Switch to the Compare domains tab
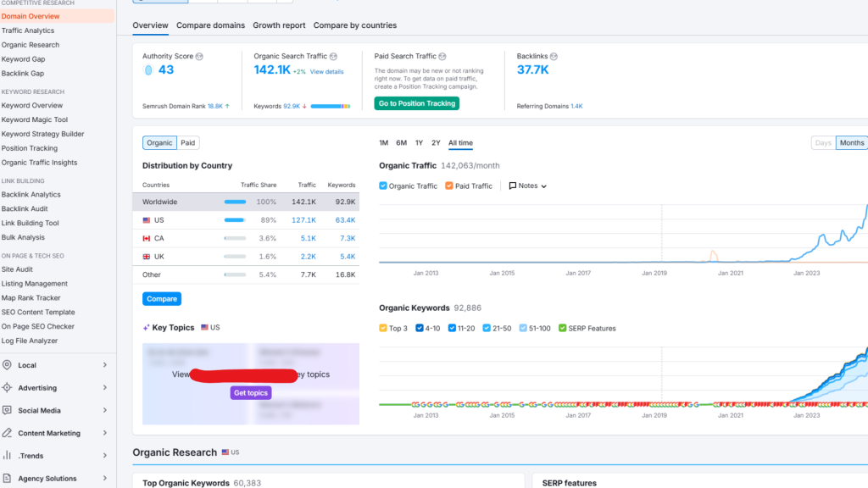 tap(210, 25)
